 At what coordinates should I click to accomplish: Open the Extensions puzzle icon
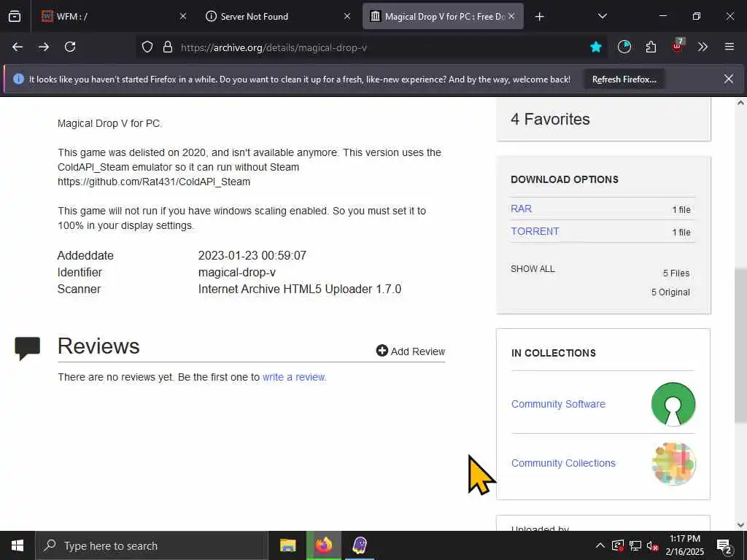tap(651, 47)
